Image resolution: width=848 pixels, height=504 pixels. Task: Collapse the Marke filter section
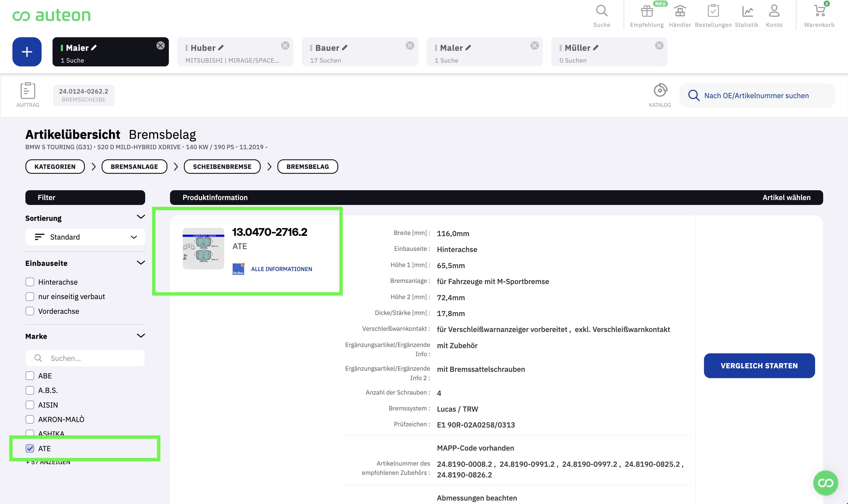pos(141,336)
